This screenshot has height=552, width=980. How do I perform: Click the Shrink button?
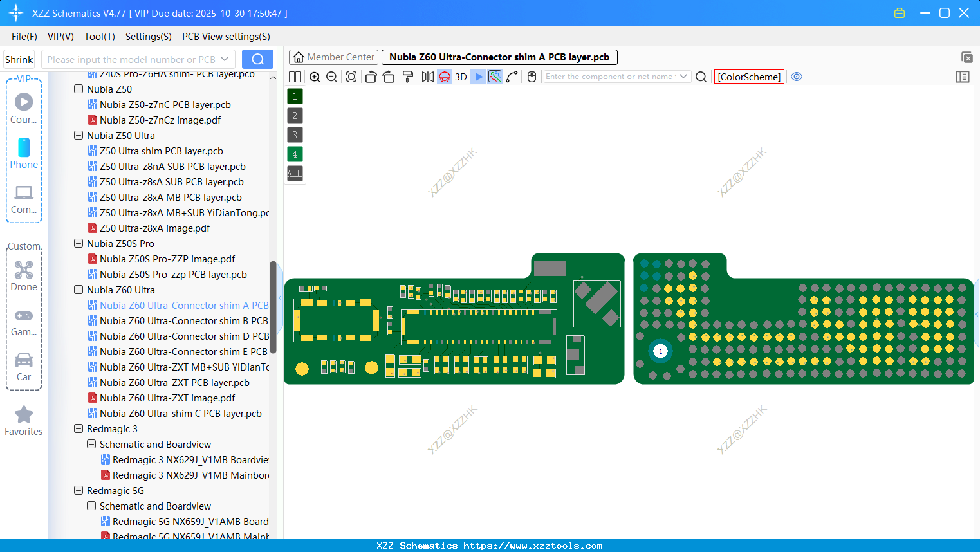(19, 59)
